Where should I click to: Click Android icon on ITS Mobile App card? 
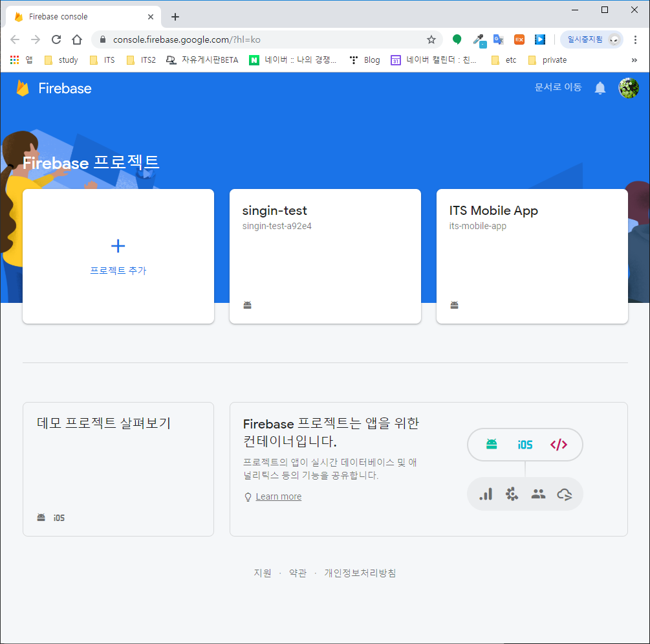(x=454, y=305)
